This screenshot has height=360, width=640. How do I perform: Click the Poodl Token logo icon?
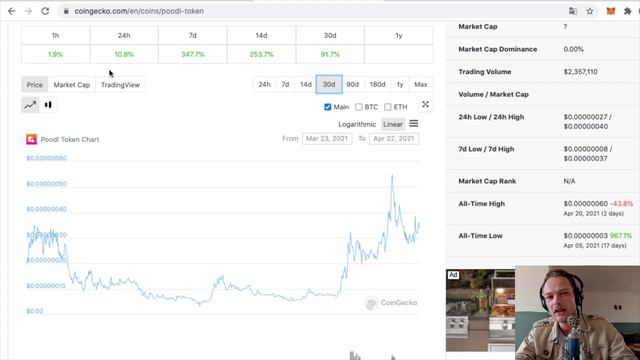pyautogui.click(x=31, y=139)
